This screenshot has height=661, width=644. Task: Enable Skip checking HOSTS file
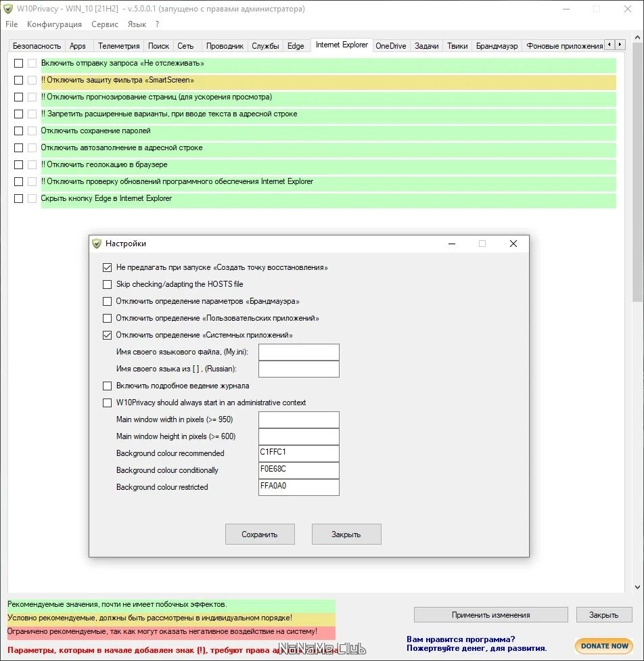pyautogui.click(x=107, y=284)
